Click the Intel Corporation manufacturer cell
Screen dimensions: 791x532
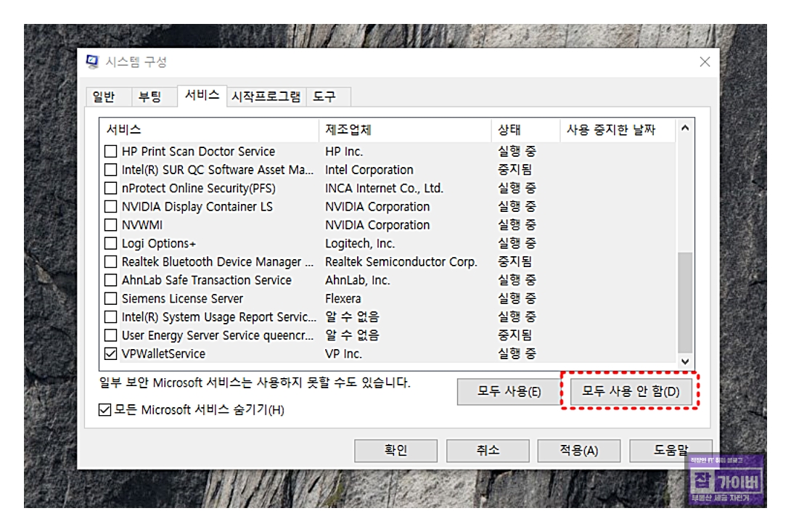pyautogui.click(x=369, y=170)
